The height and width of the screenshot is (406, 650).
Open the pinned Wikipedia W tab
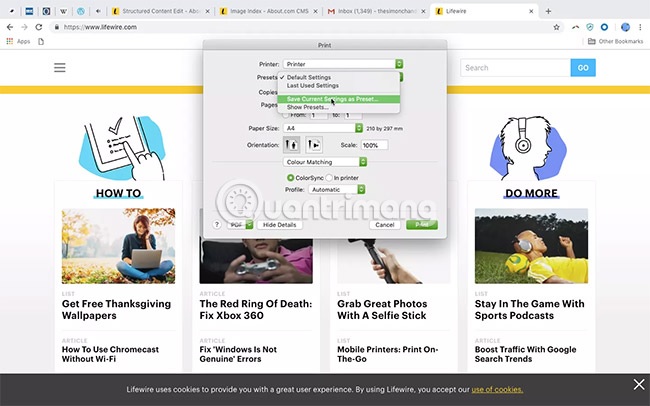tap(63, 11)
